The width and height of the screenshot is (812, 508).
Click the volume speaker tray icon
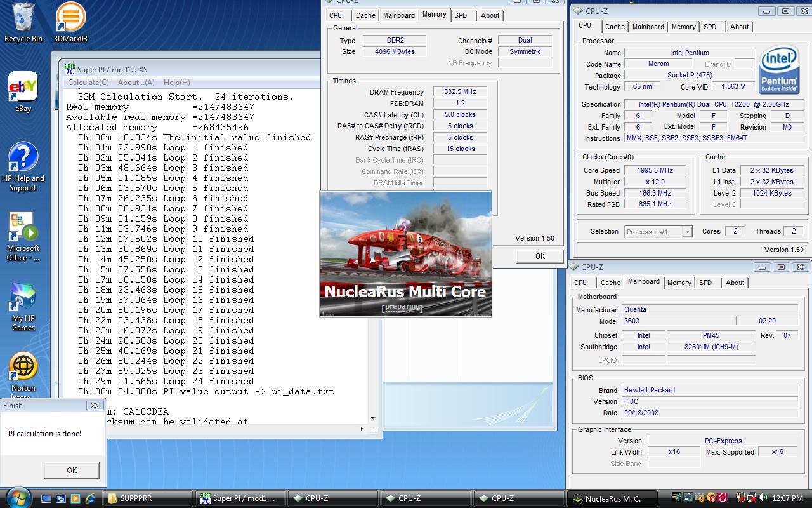point(763,497)
